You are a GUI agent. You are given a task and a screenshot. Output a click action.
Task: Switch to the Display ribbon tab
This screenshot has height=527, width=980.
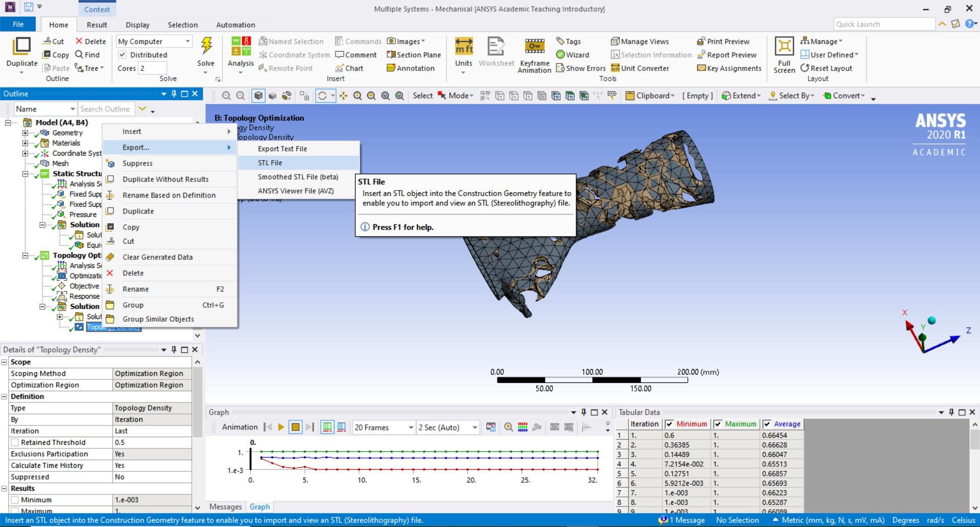[x=137, y=25]
